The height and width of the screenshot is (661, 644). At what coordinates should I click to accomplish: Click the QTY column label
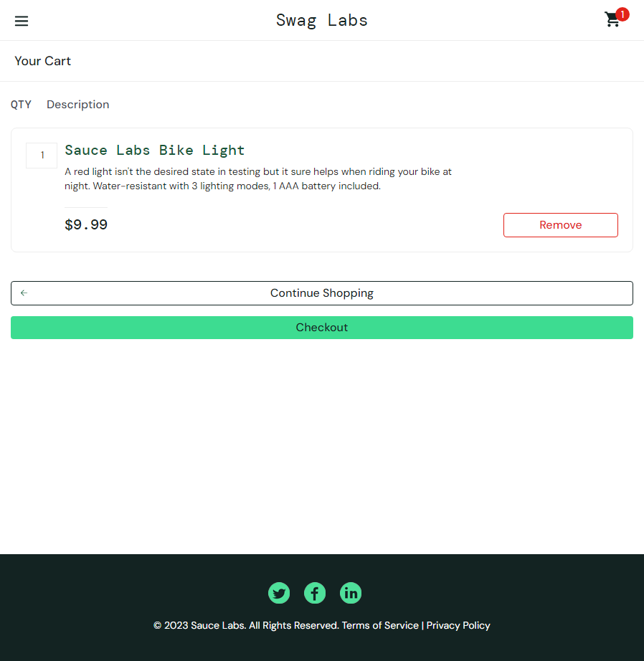pyautogui.click(x=21, y=105)
